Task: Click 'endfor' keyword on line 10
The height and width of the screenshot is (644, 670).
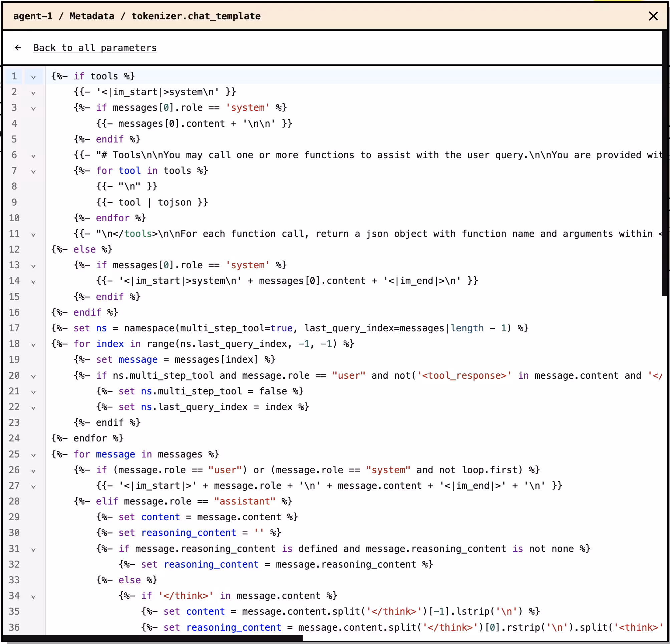Action: click(112, 218)
